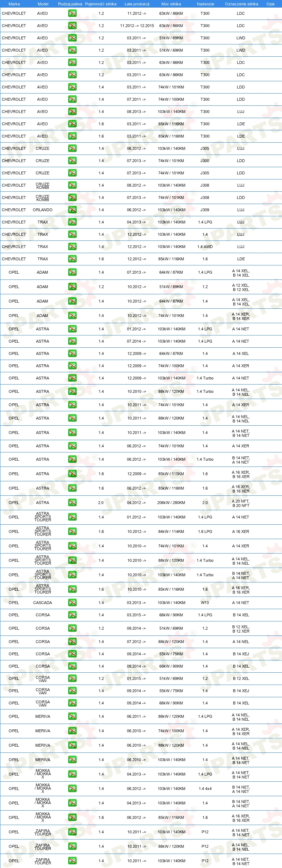This screenshot has width=282, height=868.
Task: Click fuel icon in Astra Sports Tourer 1.6 LPG row
Action: click(x=72, y=531)
